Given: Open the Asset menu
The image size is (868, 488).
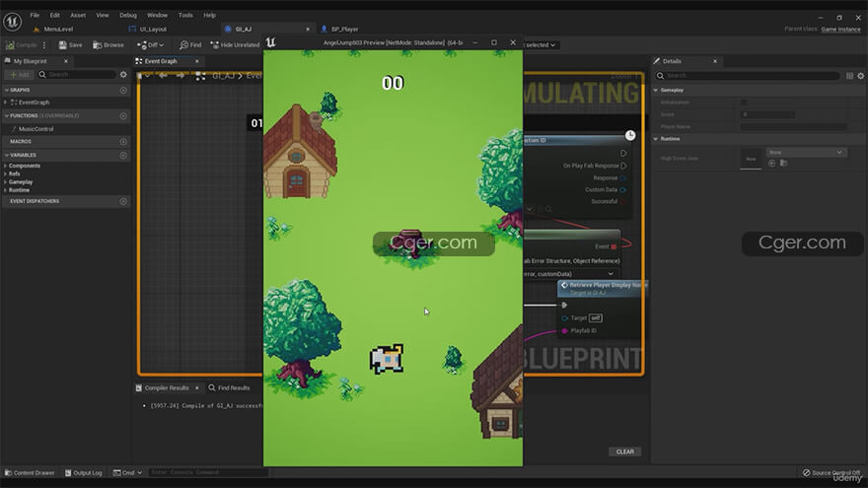Looking at the screenshot, I should tap(78, 15).
